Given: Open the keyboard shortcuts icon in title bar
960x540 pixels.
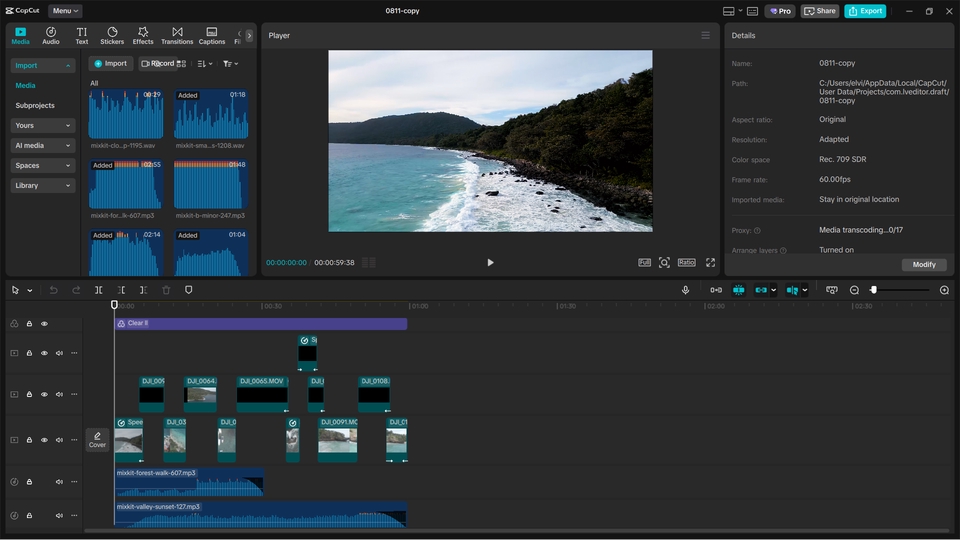Looking at the screenshot, I should pyautogui.click(x=752, y=11).
